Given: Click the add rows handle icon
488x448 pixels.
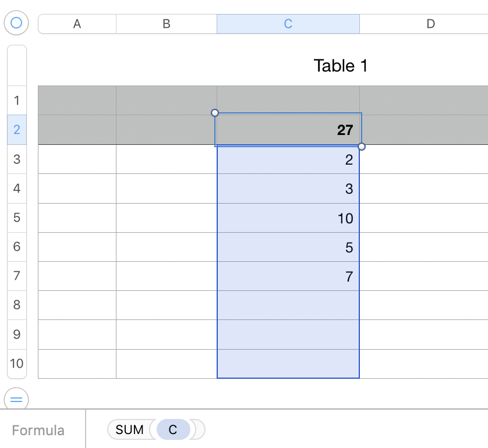Looking at the screenshot, I should [x=16, y=399].
